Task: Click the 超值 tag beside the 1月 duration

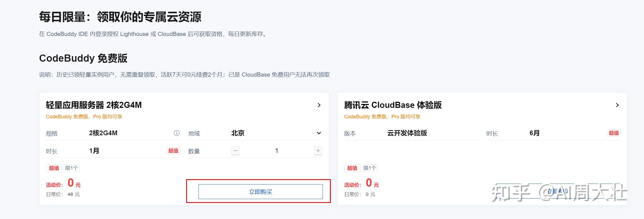Action: coord(173,151)
